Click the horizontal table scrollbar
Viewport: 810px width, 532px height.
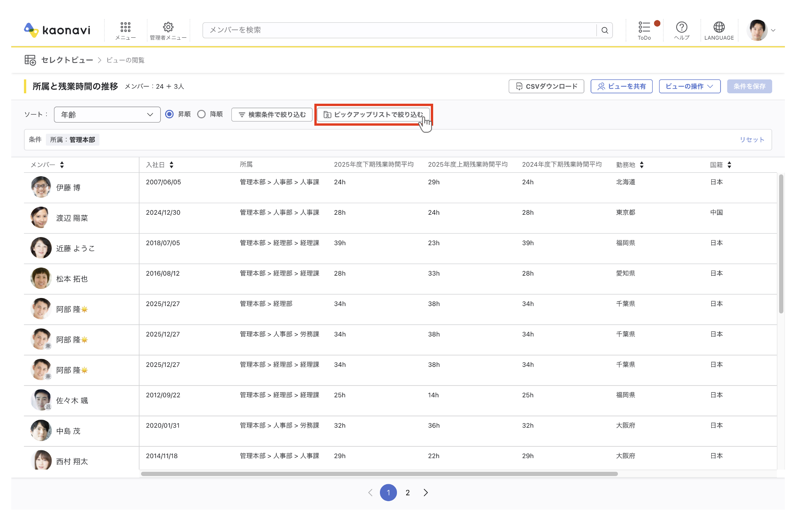click(379, 474)
